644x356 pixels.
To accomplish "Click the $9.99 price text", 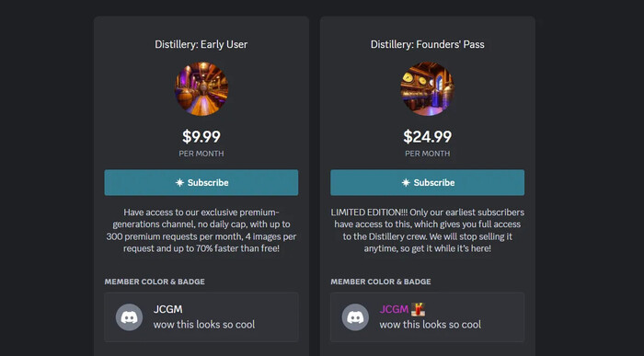I will pyautogui.click(x=201, y=136).
